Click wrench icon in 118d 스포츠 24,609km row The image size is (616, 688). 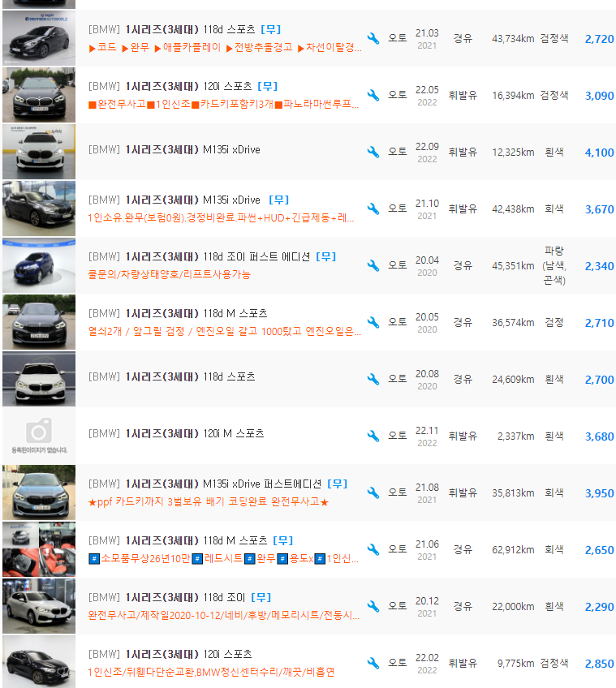coord(373,379)
